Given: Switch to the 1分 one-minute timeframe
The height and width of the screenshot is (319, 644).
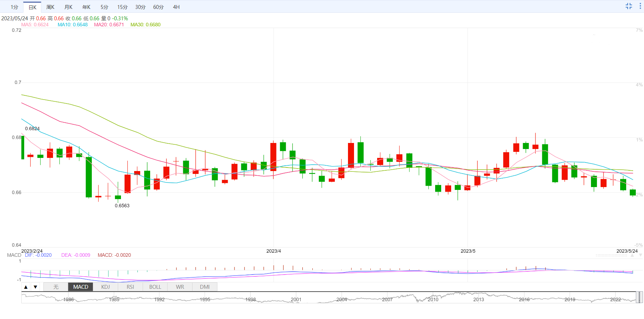Looking at the screenshot, I should point(14,7).
